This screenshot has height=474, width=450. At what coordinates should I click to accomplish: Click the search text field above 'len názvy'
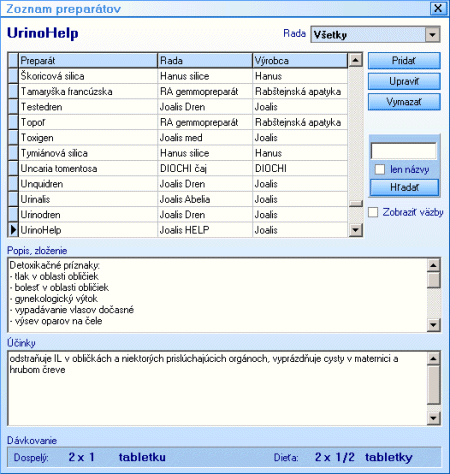(x=404, y=151)
